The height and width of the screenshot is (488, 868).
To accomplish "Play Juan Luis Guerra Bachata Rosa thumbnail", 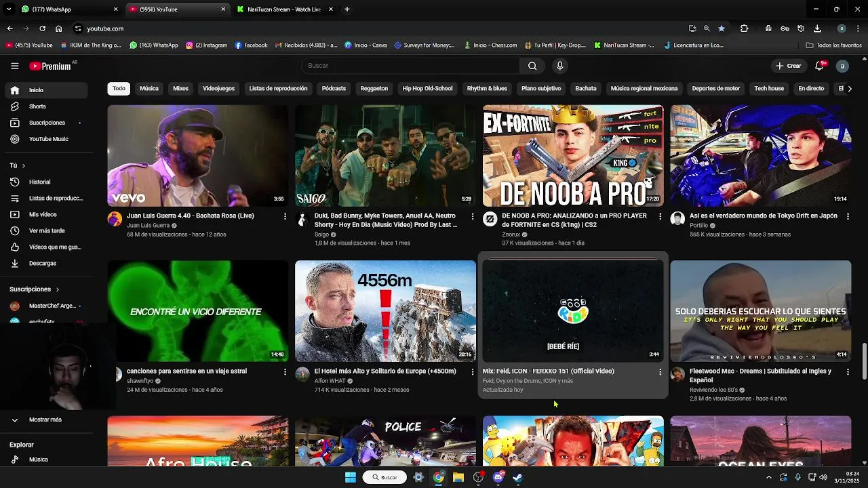I will point(197,156).
